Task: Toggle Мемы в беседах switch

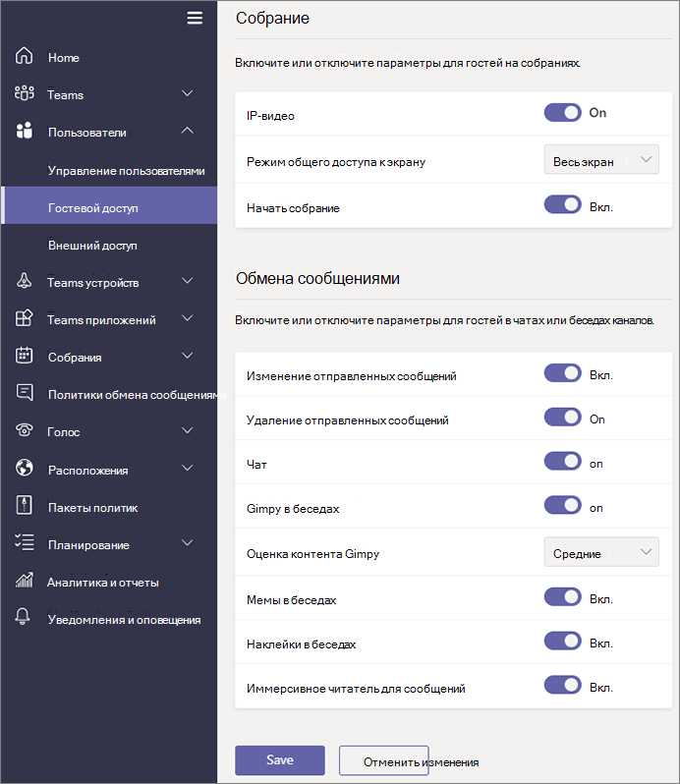Action: (563, 596)
